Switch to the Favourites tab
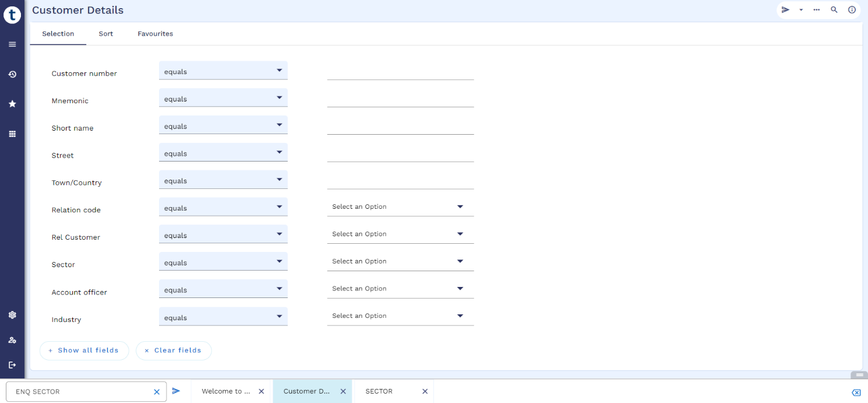 [155, 34]
